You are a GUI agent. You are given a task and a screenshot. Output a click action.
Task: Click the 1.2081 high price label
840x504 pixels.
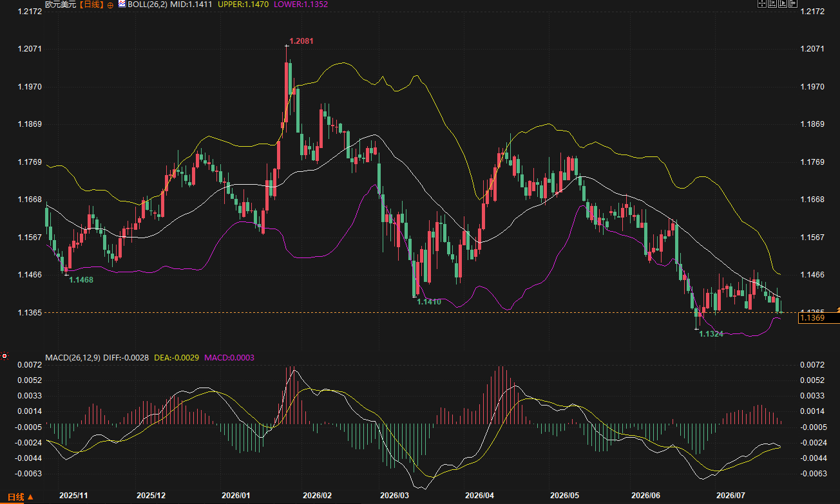(x=301, y=41)
